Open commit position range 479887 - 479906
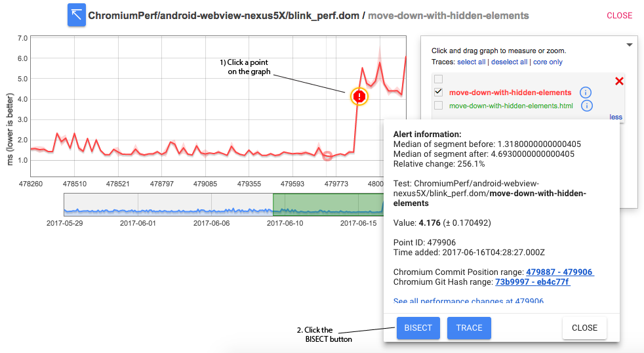The width and height of the screenshot is (644, 353). (560, 272)
